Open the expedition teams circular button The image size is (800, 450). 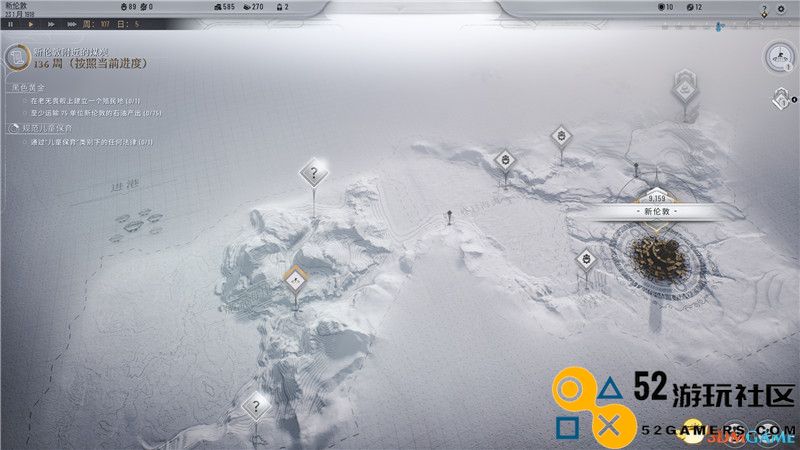(x=780, y=58)
